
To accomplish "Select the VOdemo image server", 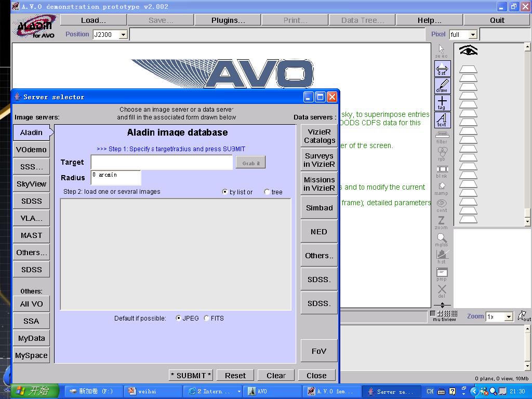I will [x=32, y=150].
